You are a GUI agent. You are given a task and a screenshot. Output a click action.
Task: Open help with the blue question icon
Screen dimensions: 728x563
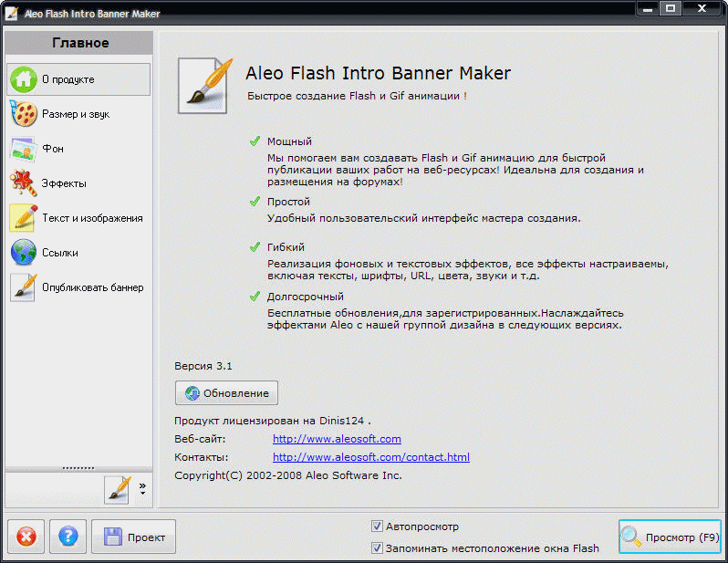click(x=68, y=537)
